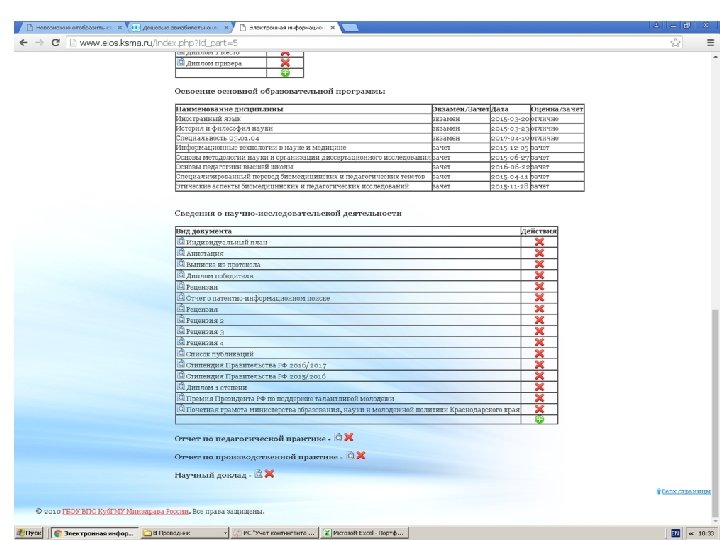The image size is (720, 540).
Task: Switch to the first browser tab
Action: (71, 28)
